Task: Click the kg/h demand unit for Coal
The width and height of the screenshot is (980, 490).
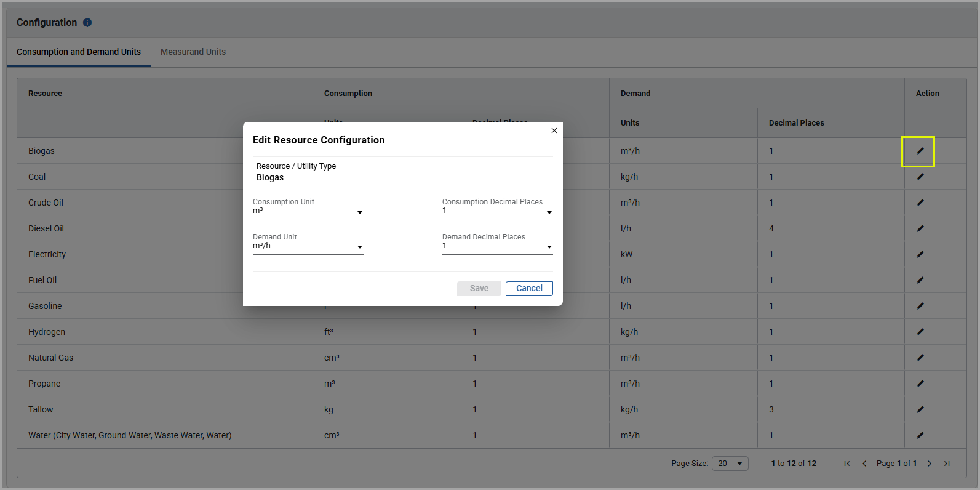Action: click(x=629, y=177)
